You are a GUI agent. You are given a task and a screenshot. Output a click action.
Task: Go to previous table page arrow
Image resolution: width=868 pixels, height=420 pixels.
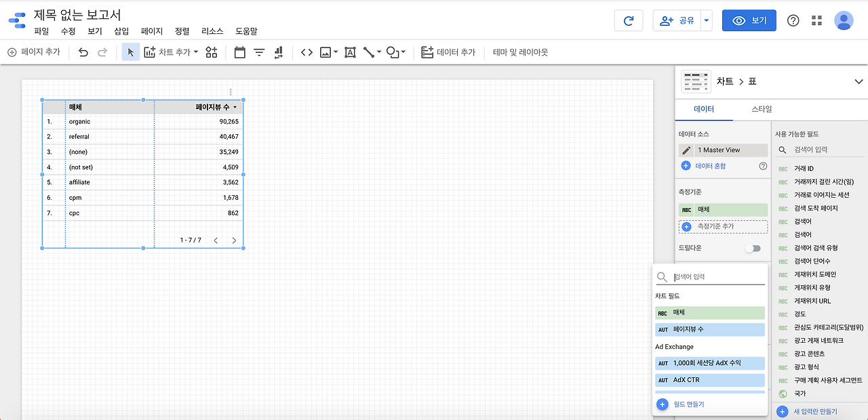(216, 240)
